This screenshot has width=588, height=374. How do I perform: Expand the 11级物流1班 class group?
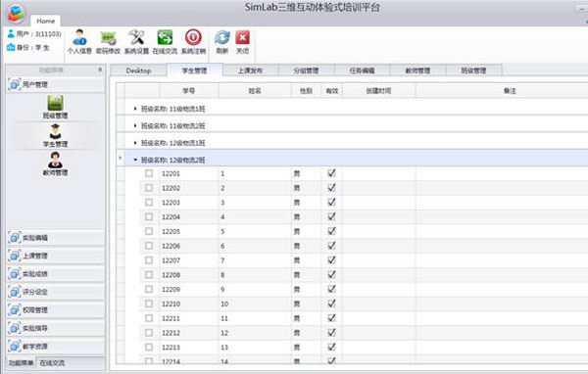click(135, 109)
